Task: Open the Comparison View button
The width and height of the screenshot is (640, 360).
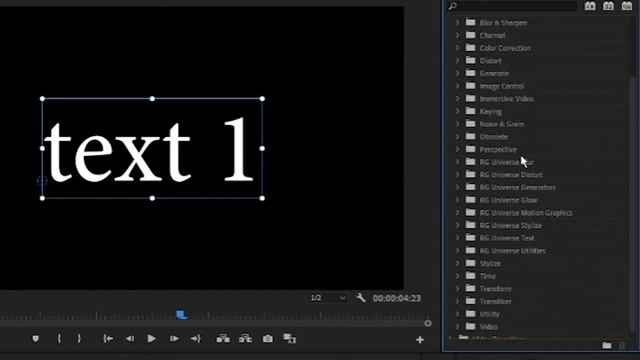Action: click(289, 339)
